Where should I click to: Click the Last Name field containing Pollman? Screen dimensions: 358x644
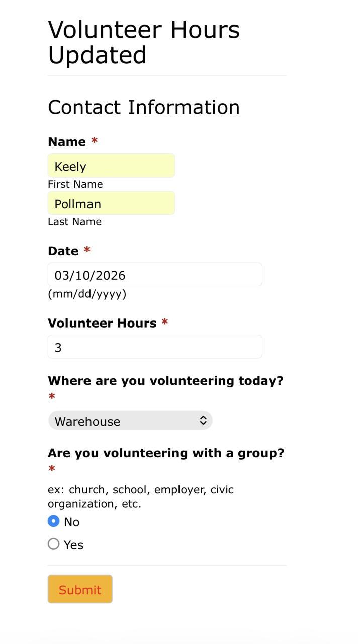[x=111, y=204]
